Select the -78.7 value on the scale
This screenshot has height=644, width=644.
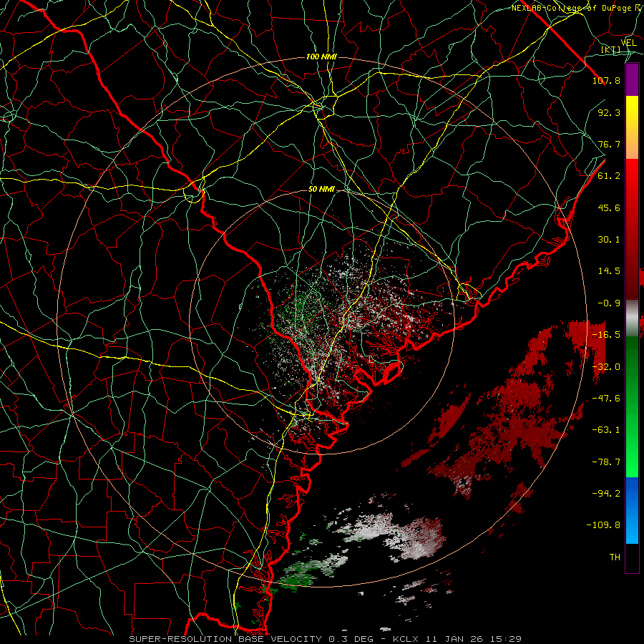(x=606, y=462)
